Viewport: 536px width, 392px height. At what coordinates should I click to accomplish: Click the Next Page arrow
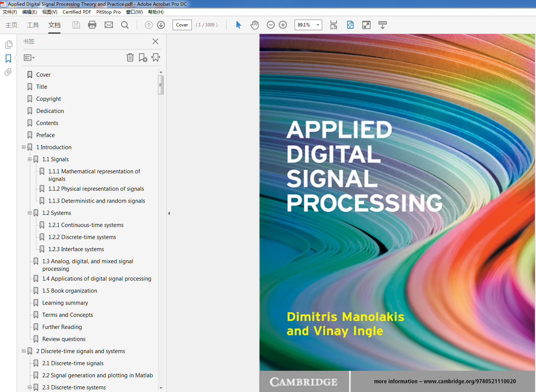(x=161, y=25)
